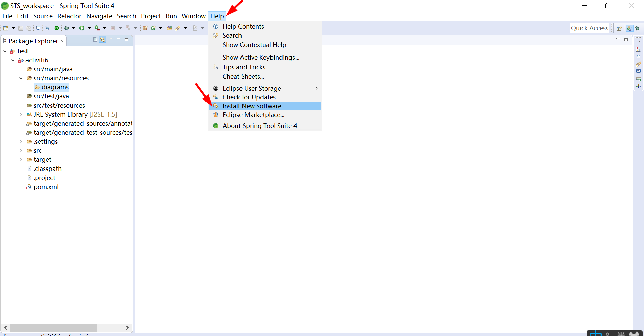Click the grayed-out Stop square icon
This screenshot has width=644, height=336.
pyautogui.click(x=113, y=28)
